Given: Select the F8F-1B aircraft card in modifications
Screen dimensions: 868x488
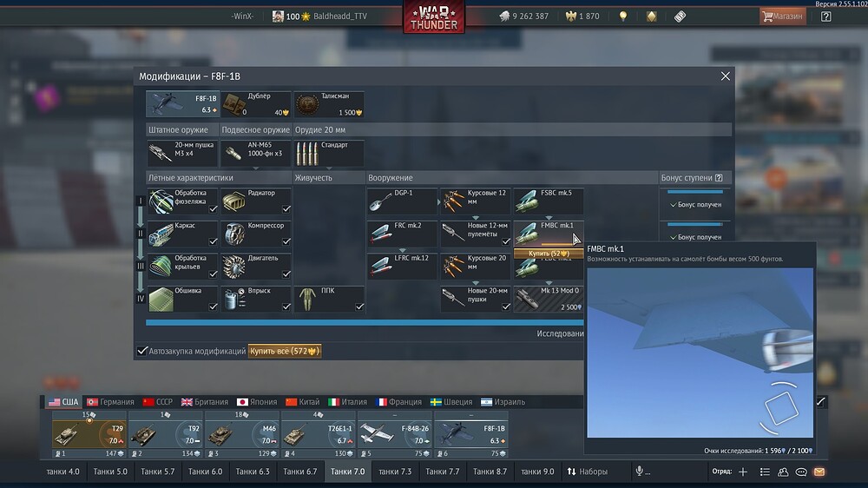Looking at the screenshot, I should 182,104.
